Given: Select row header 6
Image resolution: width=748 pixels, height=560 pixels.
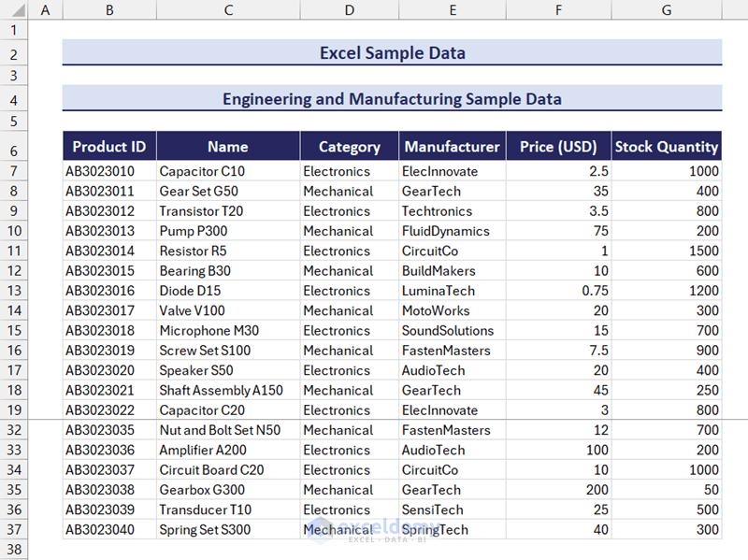Looking at the screenshot, I should [14, 150].
